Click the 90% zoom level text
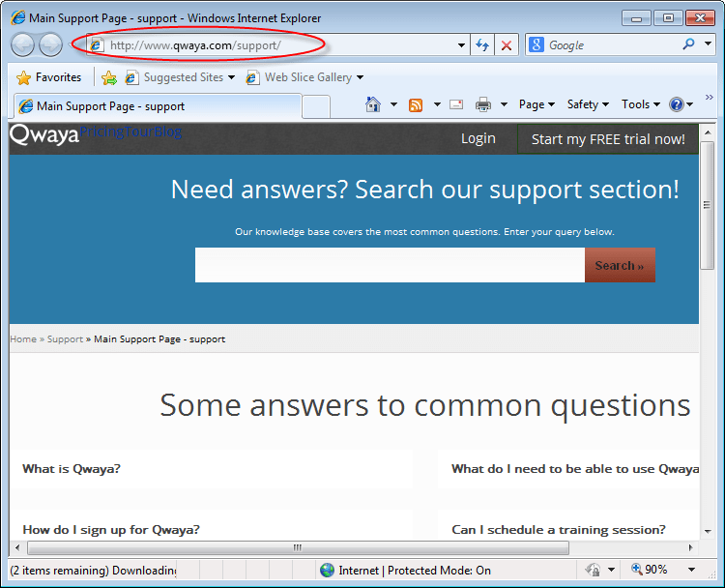Screen dimensions: 725x588 656,570
